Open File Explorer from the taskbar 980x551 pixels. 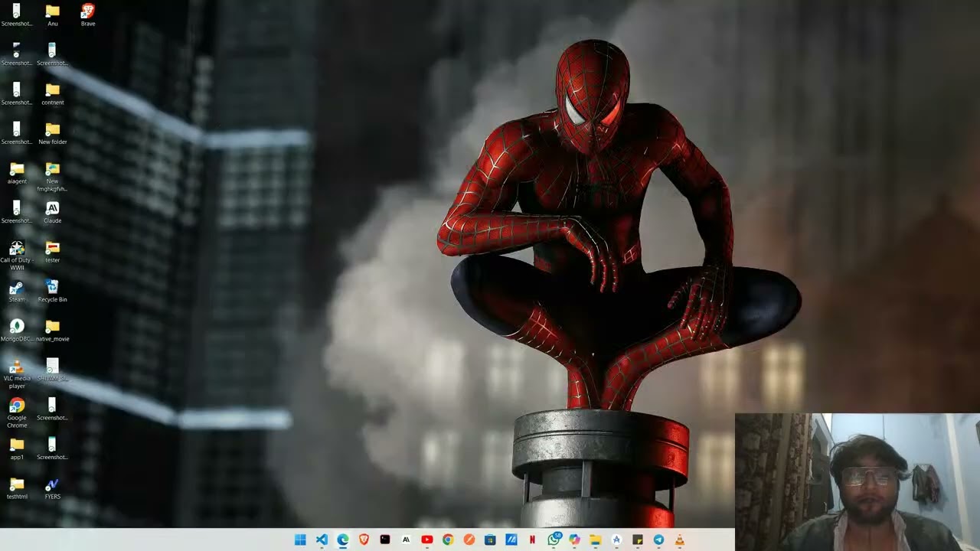point(596,540)
